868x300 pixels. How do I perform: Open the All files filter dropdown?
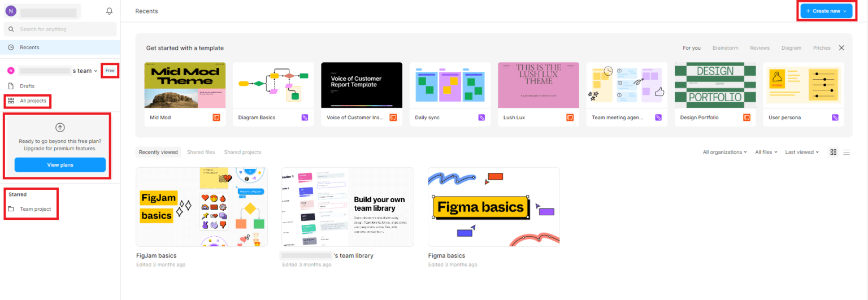click(766, 152)
